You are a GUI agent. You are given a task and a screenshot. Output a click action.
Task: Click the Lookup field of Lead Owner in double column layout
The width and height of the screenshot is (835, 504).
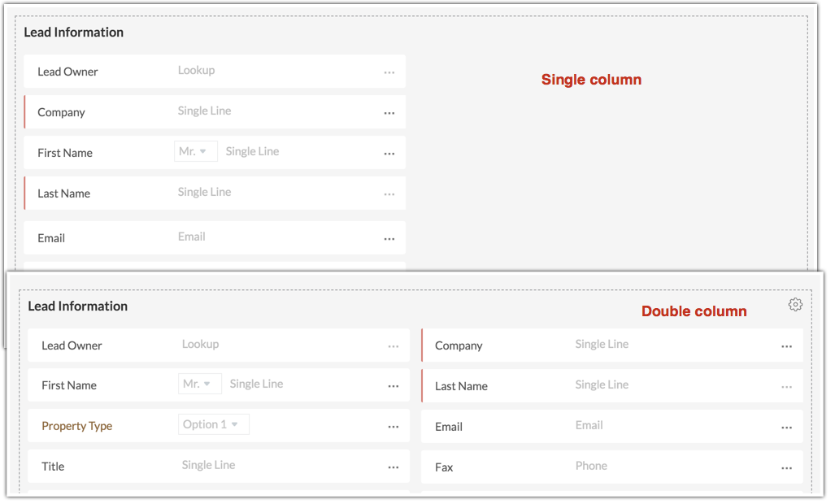pyautogui.click(x=201, y=345)
